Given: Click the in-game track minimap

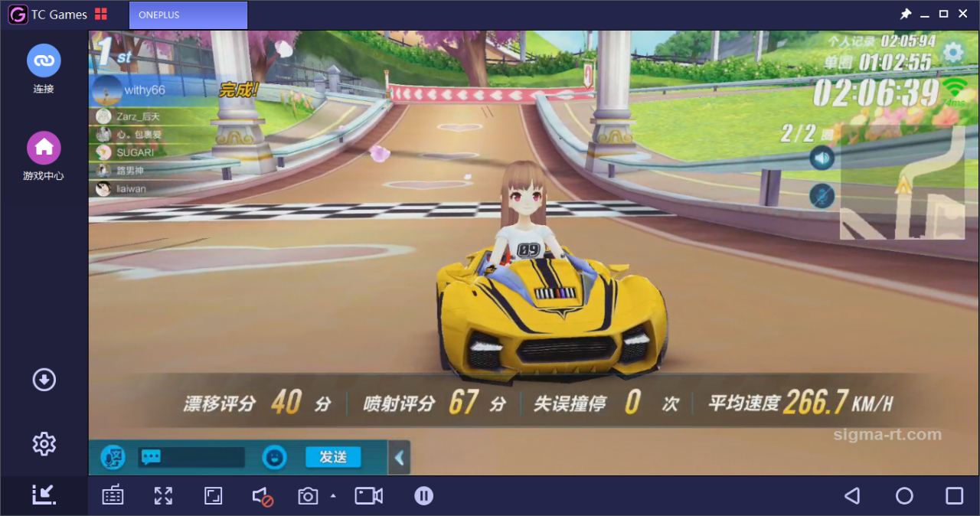Looking at the screenshot, I should tap(903, 184).
